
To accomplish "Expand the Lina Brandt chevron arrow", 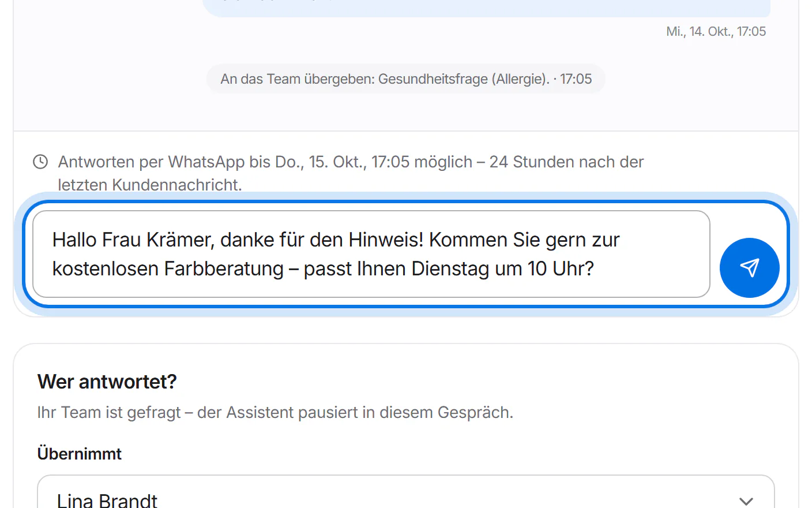I will point(746,501).
